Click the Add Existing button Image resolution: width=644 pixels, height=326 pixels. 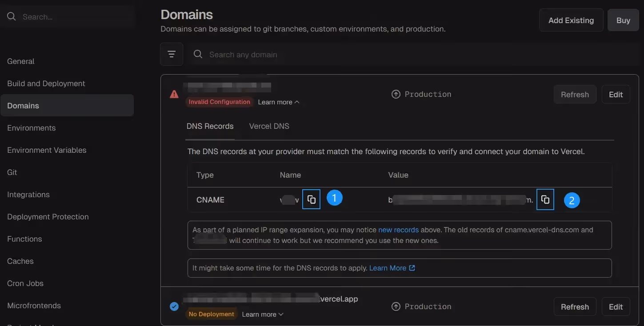tap(571, 20)
